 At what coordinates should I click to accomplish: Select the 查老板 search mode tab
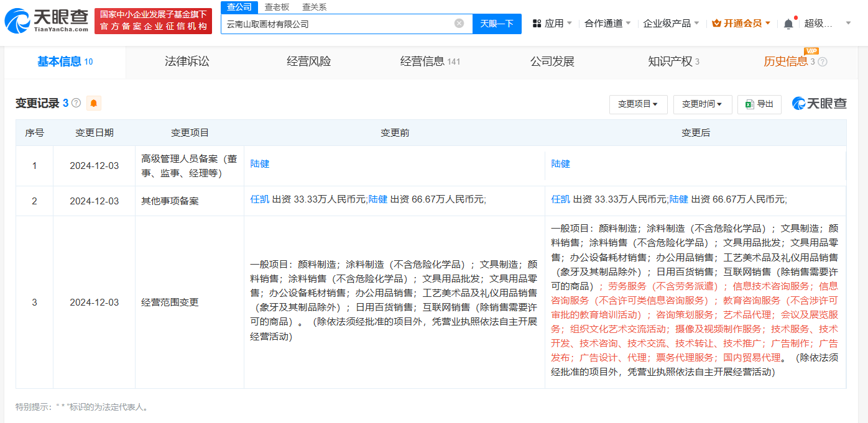[277, 7]
